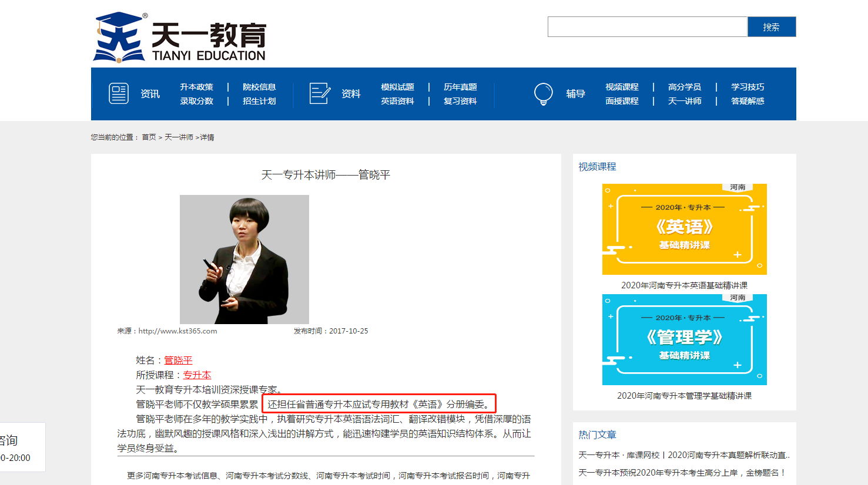This screenshot has width=868, height=485.
Task: Open the 招生计划 menu link
Action: 259,101
